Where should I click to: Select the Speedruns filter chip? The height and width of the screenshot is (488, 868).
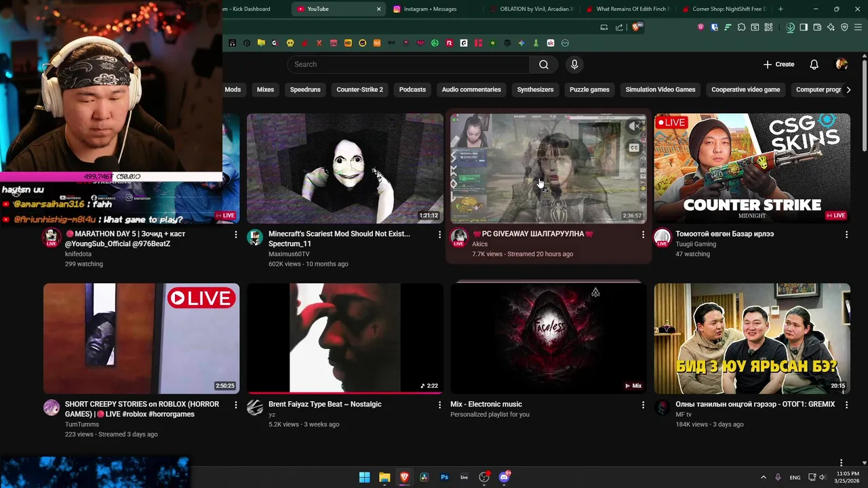(x=305, y=89)
